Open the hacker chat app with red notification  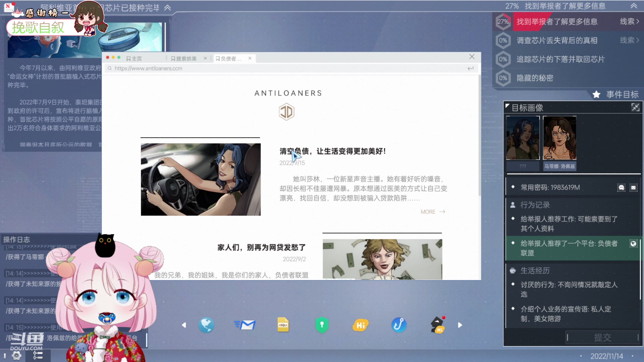(x=438, y=325)
